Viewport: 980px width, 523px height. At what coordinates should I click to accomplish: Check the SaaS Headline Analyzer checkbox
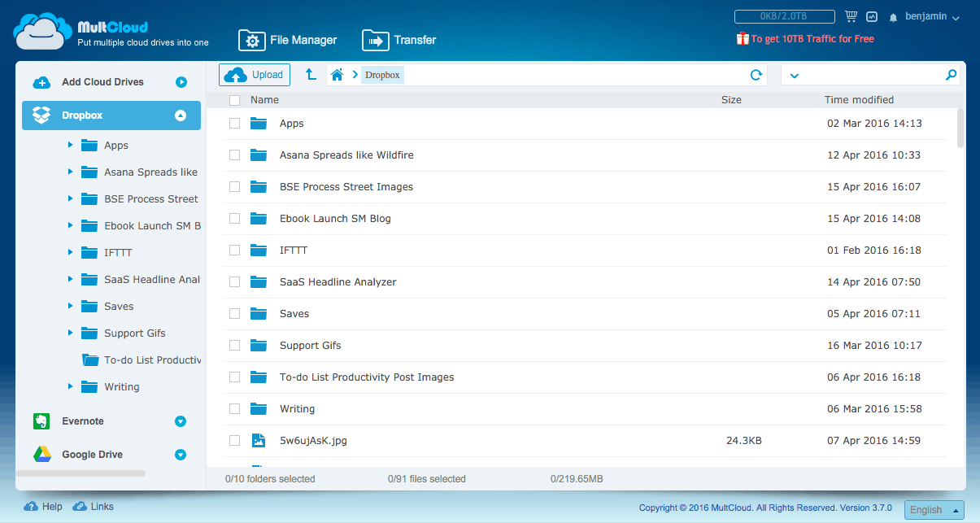click(x=234, y=282)
